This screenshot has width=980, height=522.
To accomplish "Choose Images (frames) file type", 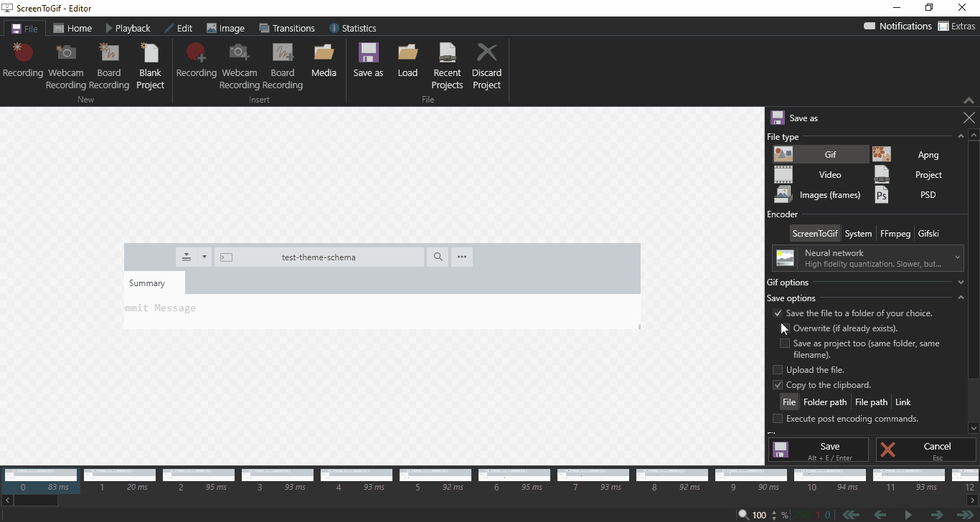I will tap(820, 194).
